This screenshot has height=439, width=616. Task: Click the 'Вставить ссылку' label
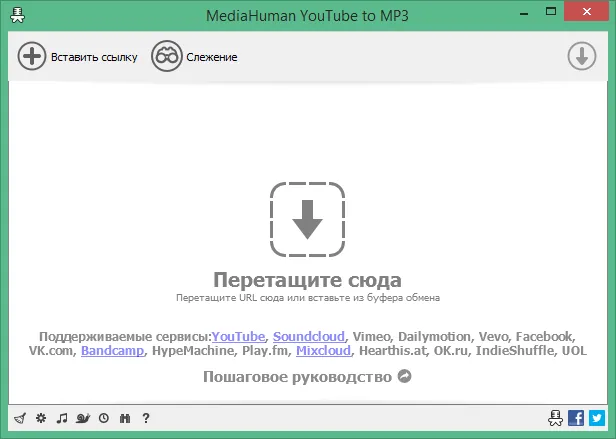[94, 57]
